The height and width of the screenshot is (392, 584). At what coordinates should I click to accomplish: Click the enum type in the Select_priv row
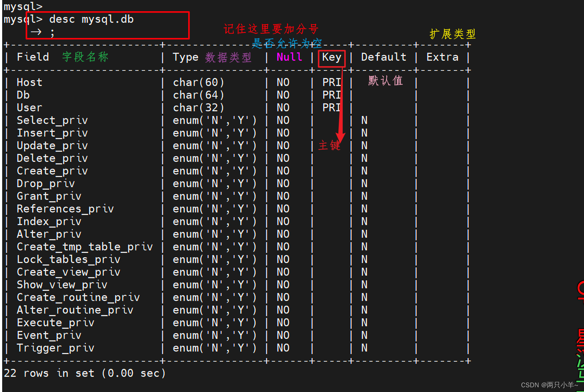click(215, 120)
